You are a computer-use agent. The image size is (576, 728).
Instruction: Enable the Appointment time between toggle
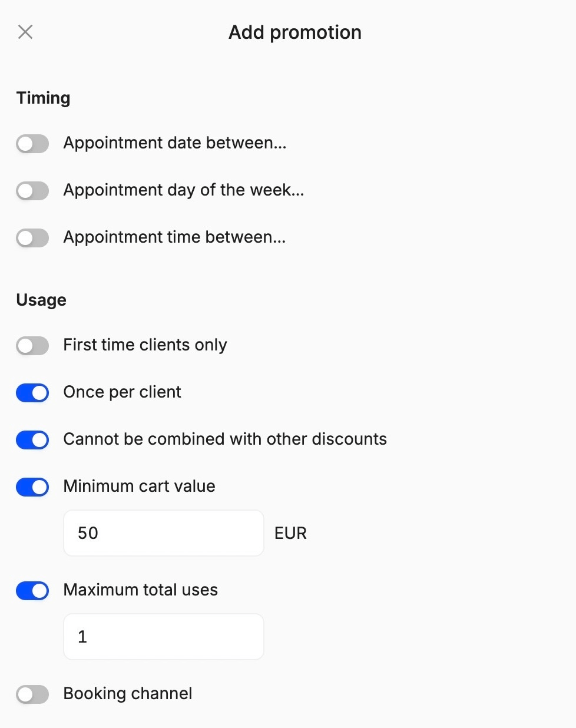[x=32, y=237]
